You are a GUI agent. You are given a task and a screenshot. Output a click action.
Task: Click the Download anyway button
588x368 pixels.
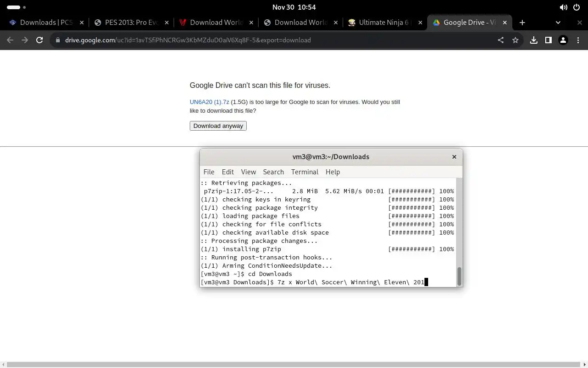point(218,126)
